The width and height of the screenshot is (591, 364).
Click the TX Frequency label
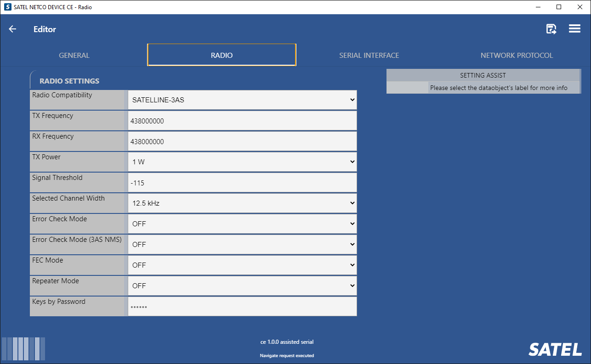[52, 116]
